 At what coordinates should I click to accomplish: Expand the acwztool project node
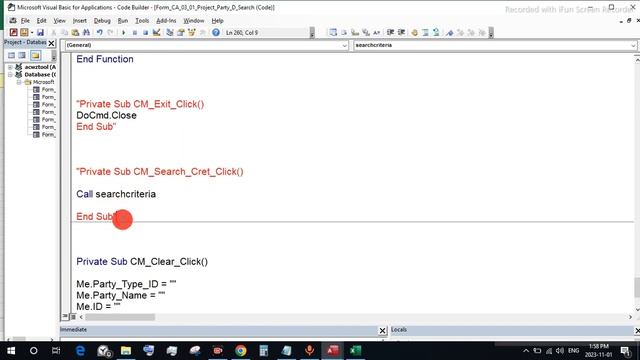click(10, 67)
